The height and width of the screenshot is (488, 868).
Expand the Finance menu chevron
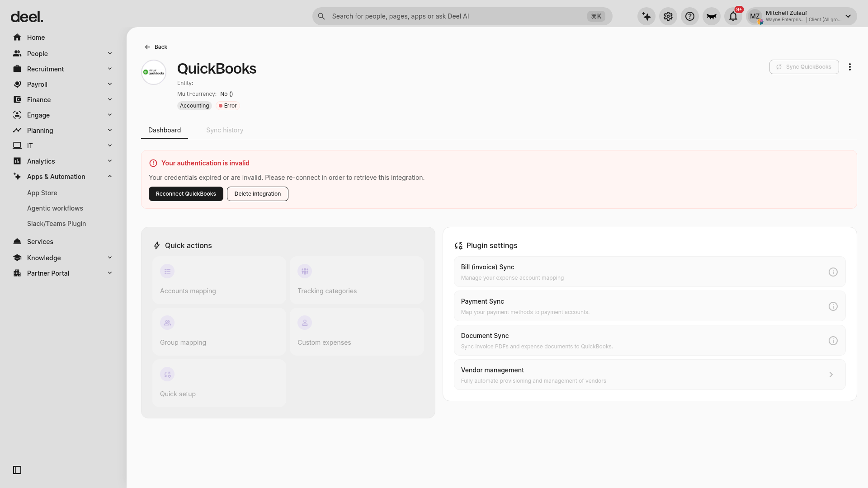point(110,99)
